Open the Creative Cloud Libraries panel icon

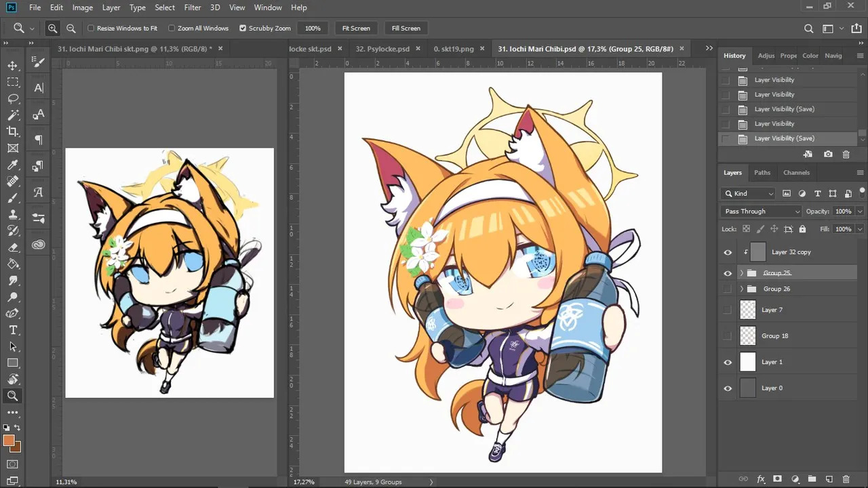(39, 244)
